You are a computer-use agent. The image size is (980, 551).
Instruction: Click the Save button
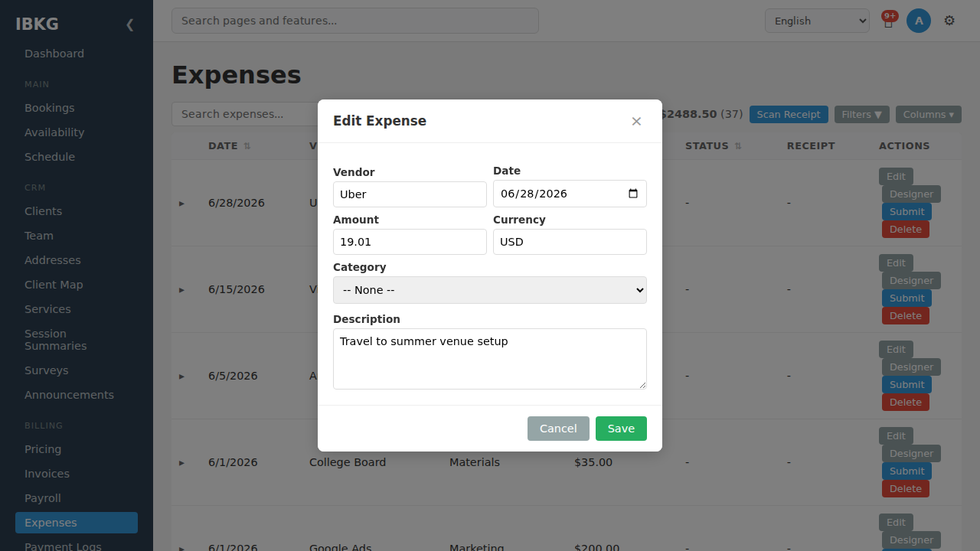coord(621,429)
